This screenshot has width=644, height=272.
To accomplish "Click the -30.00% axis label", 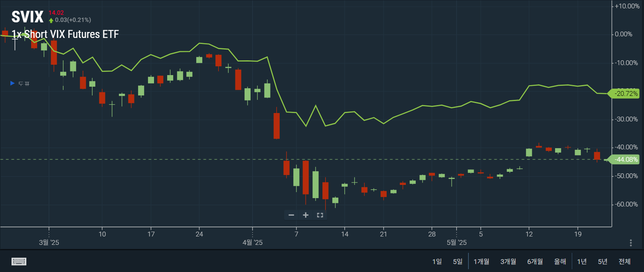I will (626, 119).
